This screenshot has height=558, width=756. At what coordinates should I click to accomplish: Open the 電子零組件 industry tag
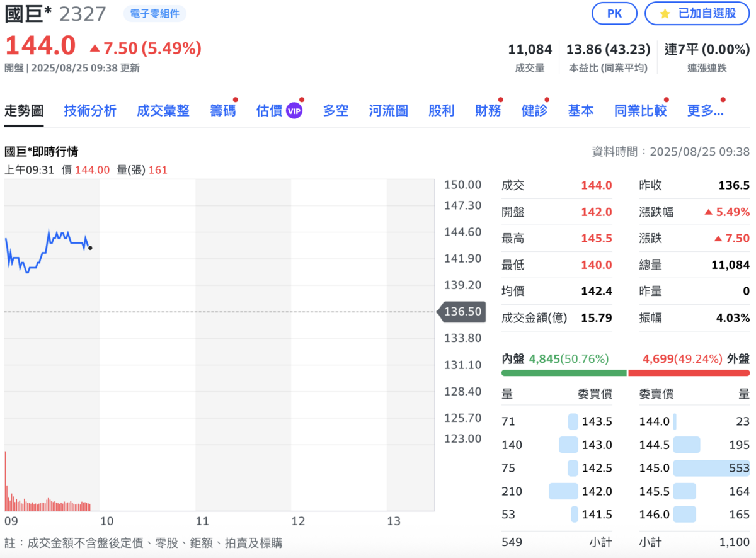[154, 13]
